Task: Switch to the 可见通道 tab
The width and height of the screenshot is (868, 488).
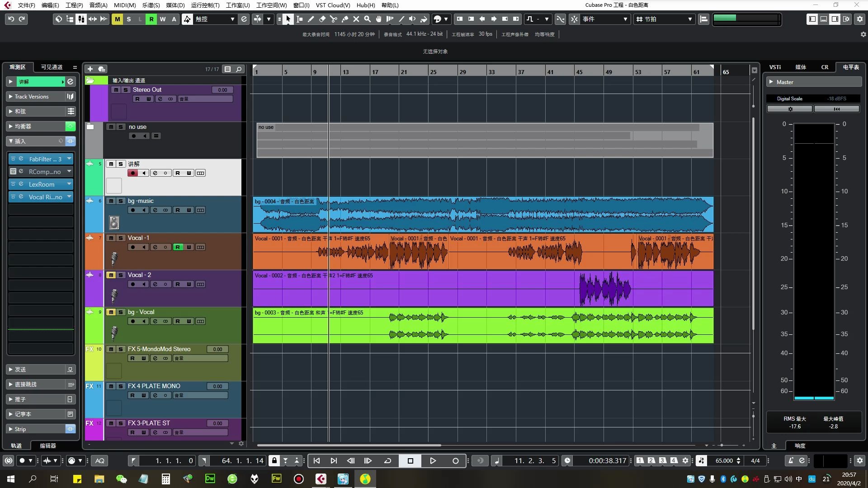Action: (52, 67)
